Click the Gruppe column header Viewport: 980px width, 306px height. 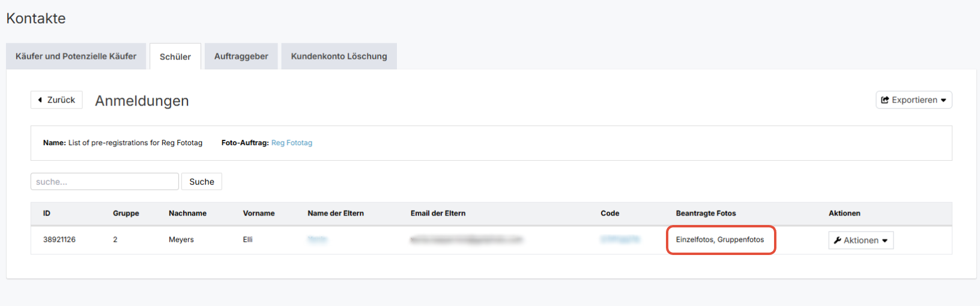click(x=126, y=213)
